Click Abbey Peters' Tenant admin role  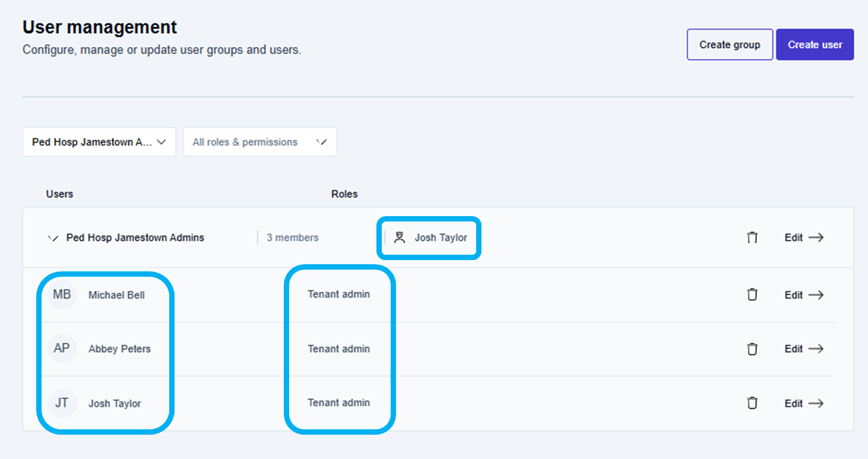tap(338, 349)
